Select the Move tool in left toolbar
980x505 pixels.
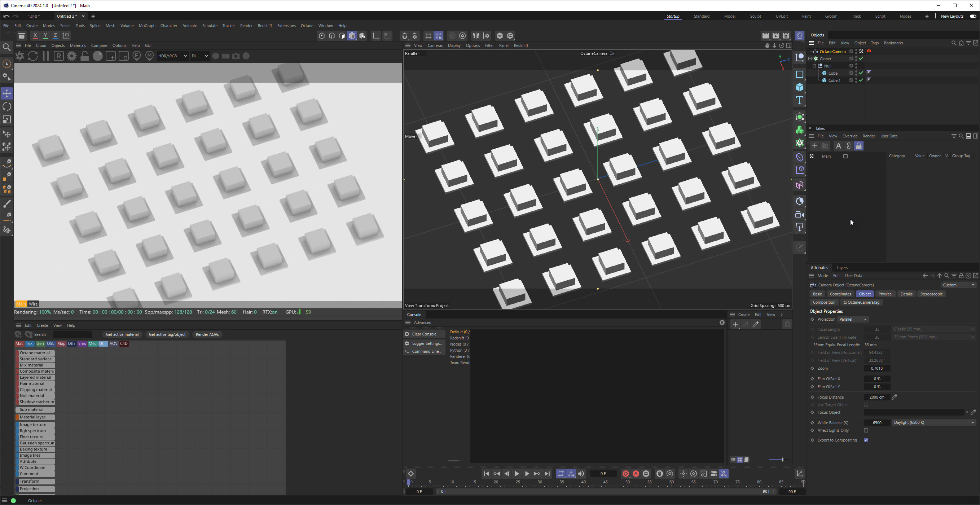[x=7, y=94]
